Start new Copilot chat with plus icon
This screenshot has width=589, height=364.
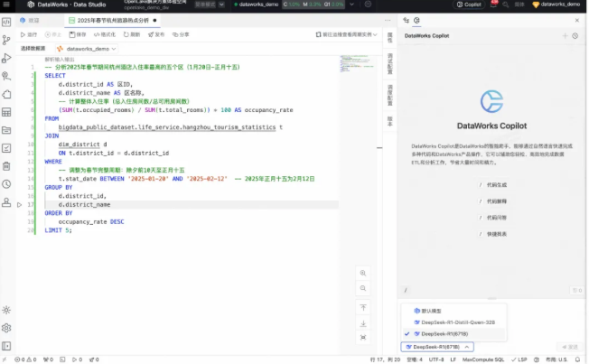coord(565,36)
